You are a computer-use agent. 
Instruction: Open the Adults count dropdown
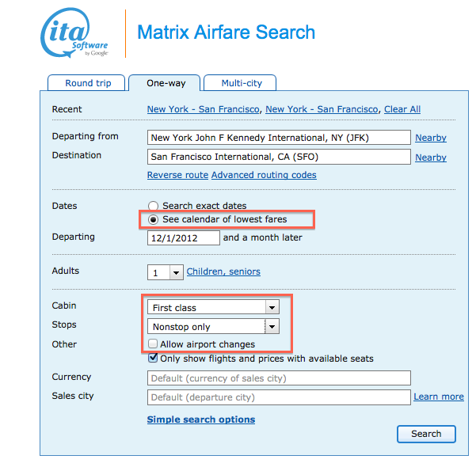(164, 272)
